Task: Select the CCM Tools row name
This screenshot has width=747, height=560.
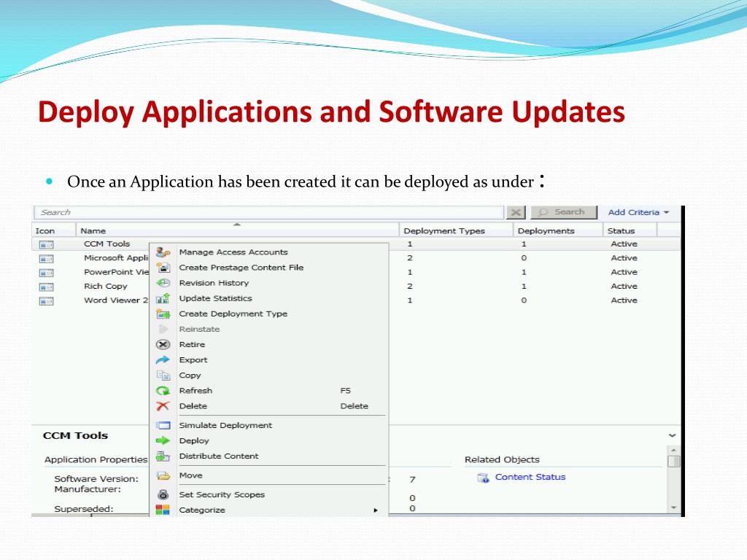Action: point(107,244)
